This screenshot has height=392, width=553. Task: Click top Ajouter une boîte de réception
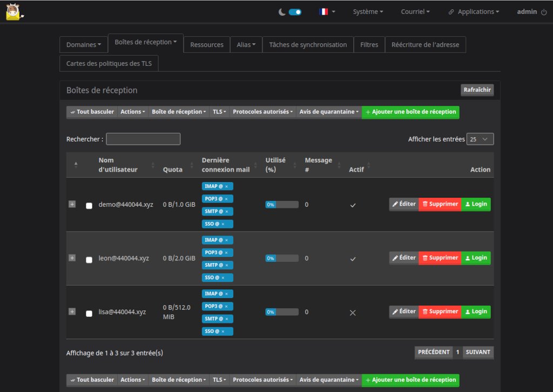tap(410, 112)
